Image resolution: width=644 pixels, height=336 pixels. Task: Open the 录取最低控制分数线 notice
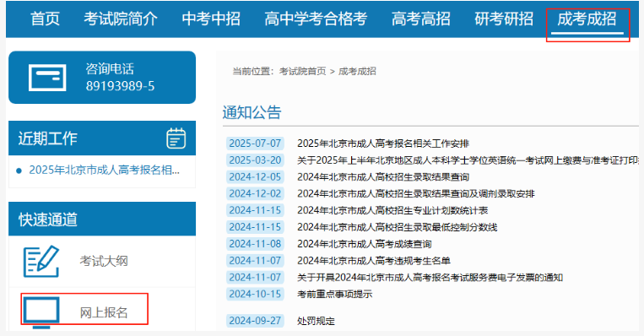point(398,227)
